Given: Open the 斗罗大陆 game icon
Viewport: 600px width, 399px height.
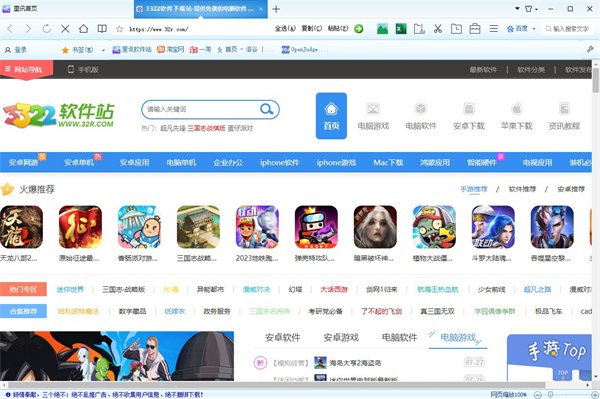Looking at the screenshot, I should (x=493, y=227).
